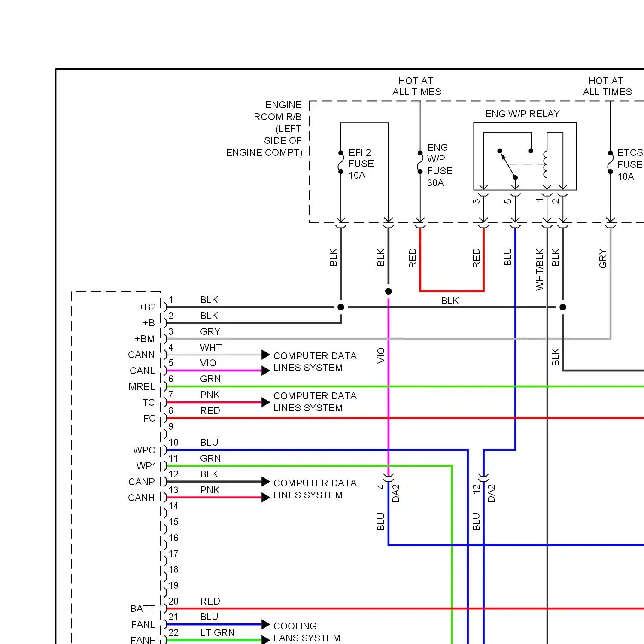Click the FANH terminal label

[143, 640]
